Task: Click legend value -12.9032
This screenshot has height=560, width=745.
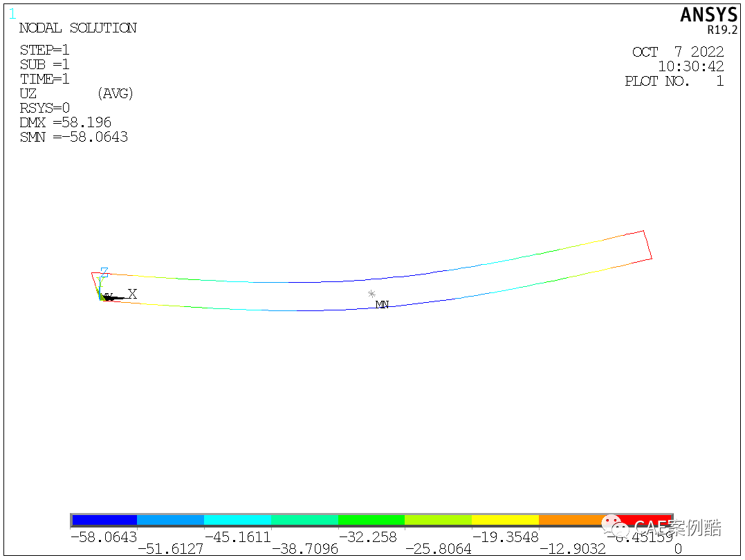Action: tap(573, 549)
